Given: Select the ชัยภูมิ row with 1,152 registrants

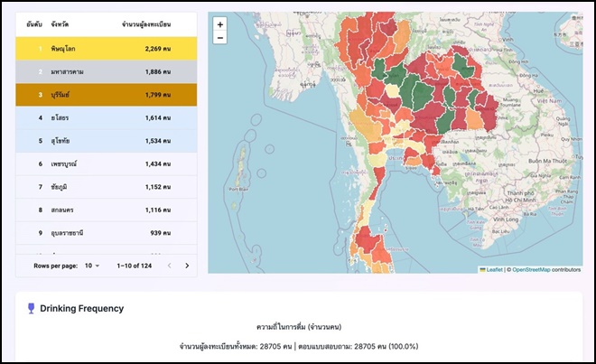Looking at the screenshot, I should [x=107, y=187].
